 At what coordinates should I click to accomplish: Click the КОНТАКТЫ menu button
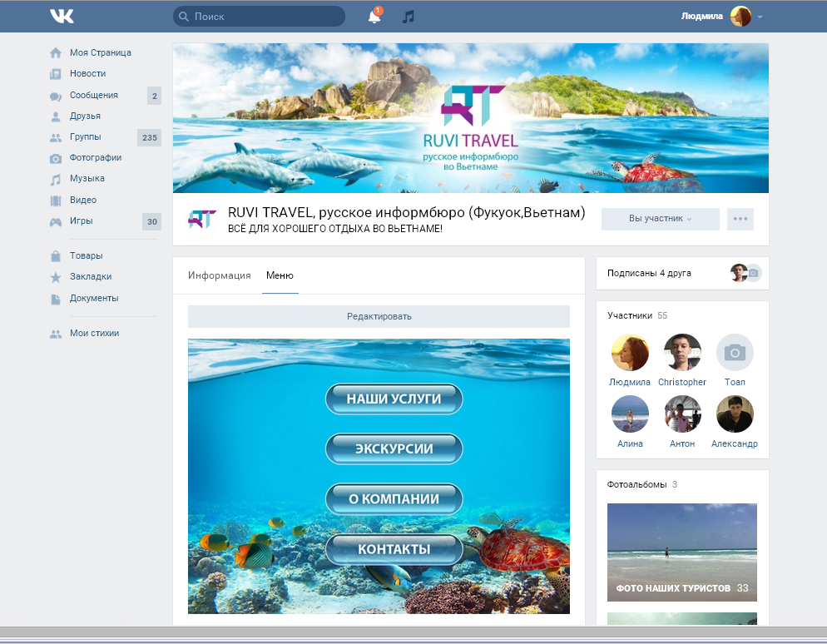(x=394, y=549)
